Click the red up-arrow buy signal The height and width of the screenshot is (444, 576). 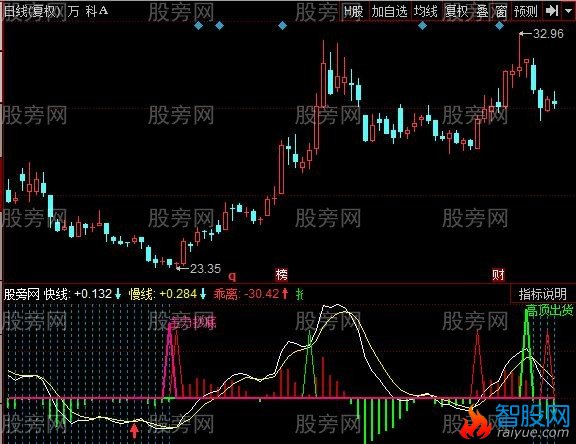(x=134, y=431)
